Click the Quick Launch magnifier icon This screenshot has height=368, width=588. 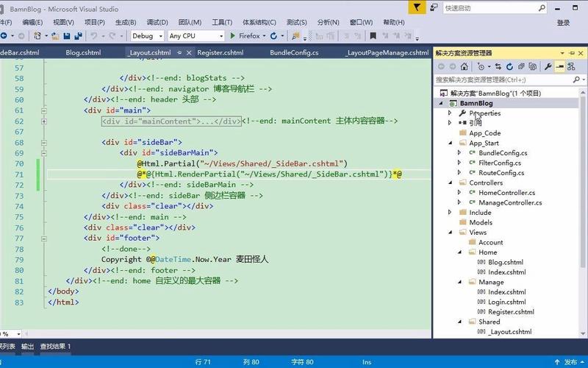coord(542,8)
